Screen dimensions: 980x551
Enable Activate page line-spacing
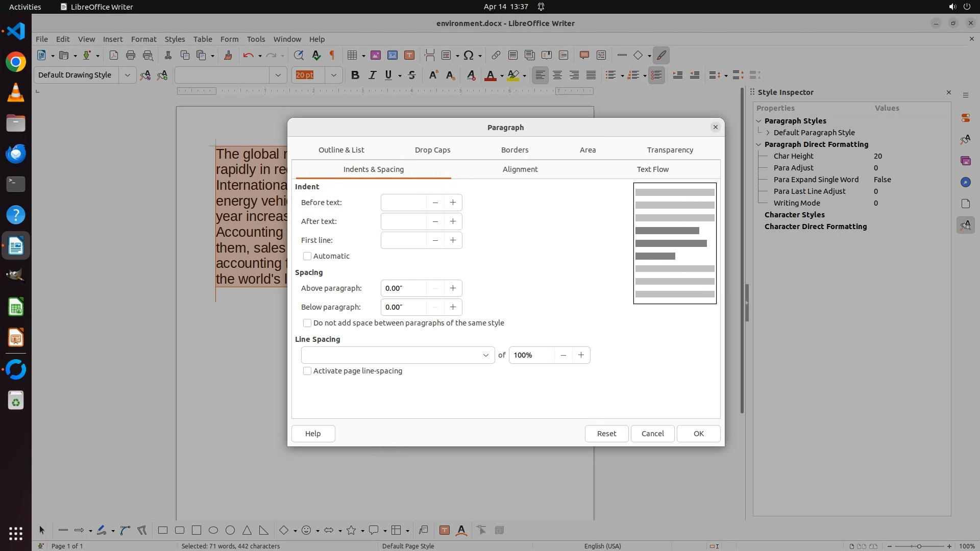307,371
